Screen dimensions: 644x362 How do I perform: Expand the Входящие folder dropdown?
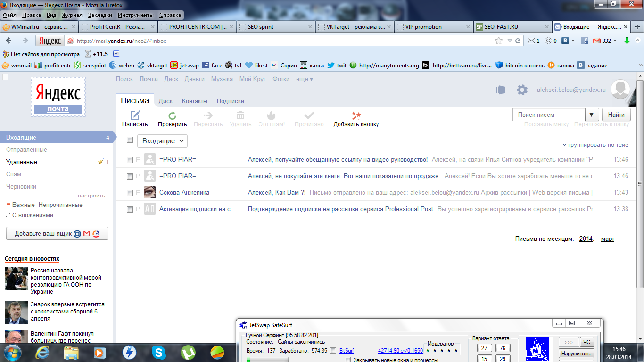pyautogui.click(x=162, y=141)
